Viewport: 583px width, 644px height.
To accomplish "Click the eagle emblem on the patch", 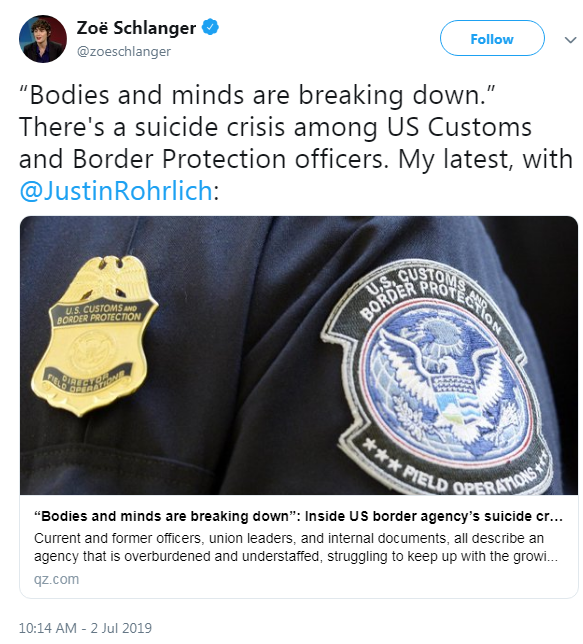I will (443, 380).
